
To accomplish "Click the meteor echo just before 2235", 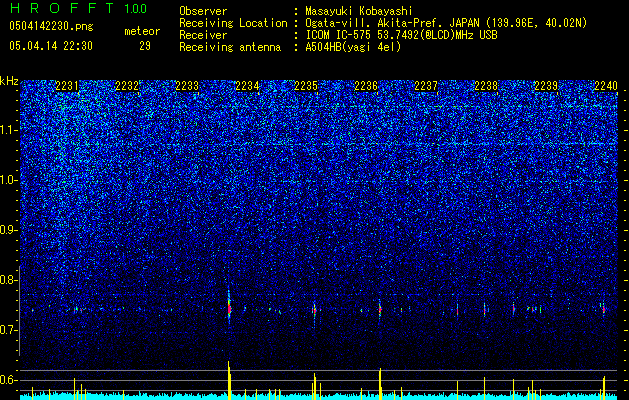I will [314, 310].
